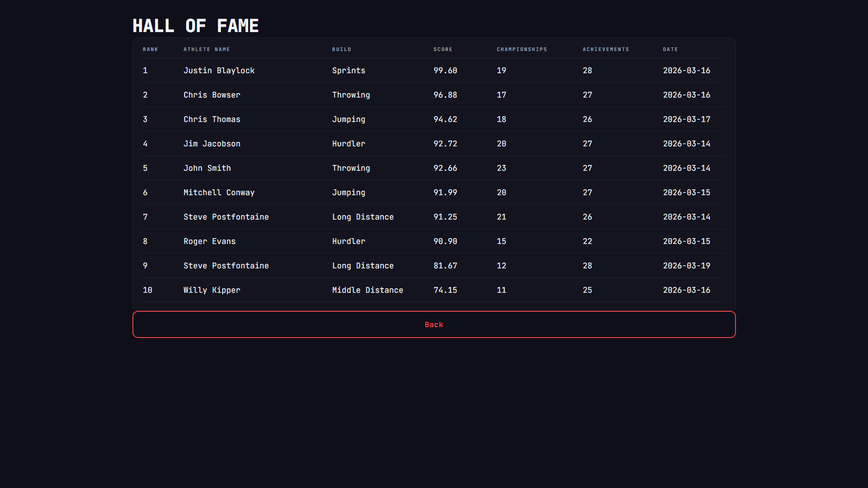Select athlete name Willy Kipper
This screenshot has height=488, width=868.
click(x=212, y=290)
